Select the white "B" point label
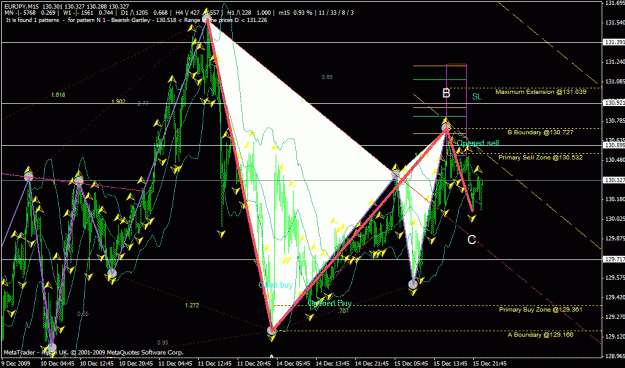 pyautogui.click(x=446, y=93)
